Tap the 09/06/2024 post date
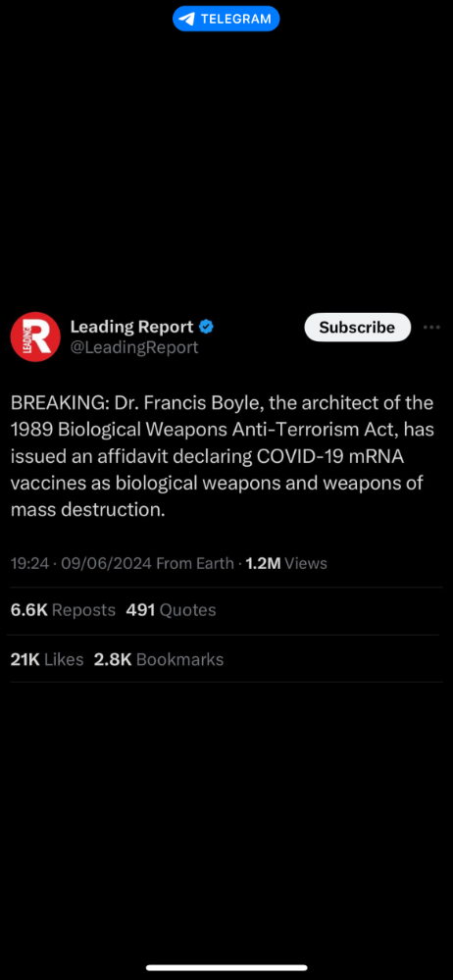The height and width of the screenshot is (980, 453). tap(106, 564)
